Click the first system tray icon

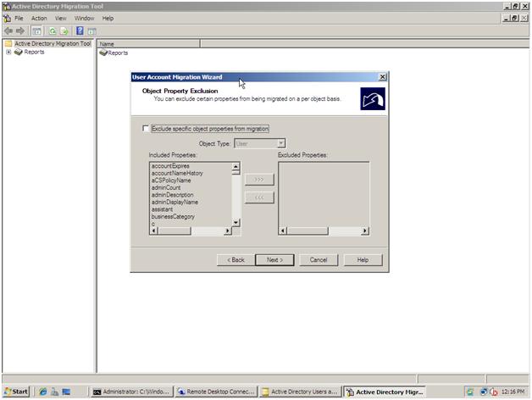coord(470,392)
